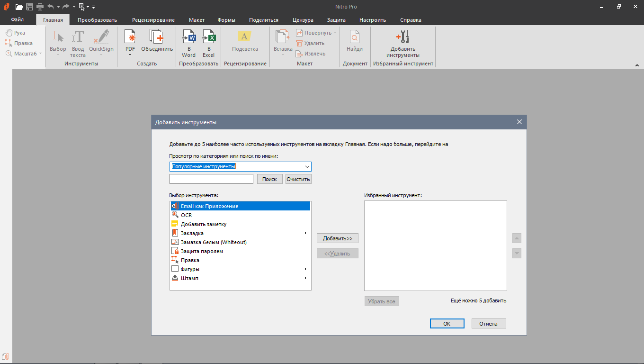Open the QuickSign tool
The height and width of the screenshot is (364, 644).
(x=101, y=43)
